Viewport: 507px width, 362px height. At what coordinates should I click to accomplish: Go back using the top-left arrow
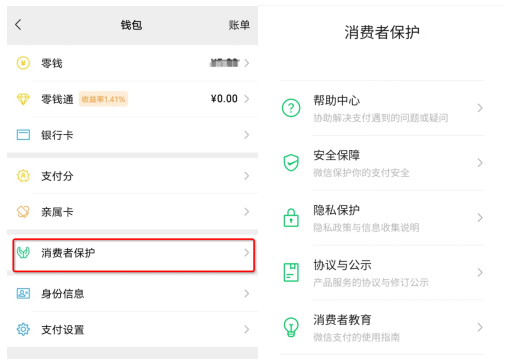coord(18,25)
